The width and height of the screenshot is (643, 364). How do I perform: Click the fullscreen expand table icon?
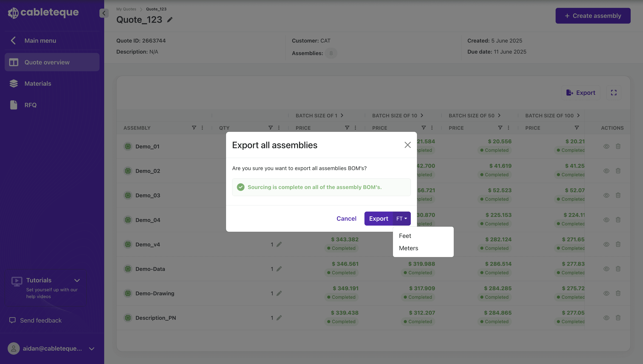pos(613,93)
